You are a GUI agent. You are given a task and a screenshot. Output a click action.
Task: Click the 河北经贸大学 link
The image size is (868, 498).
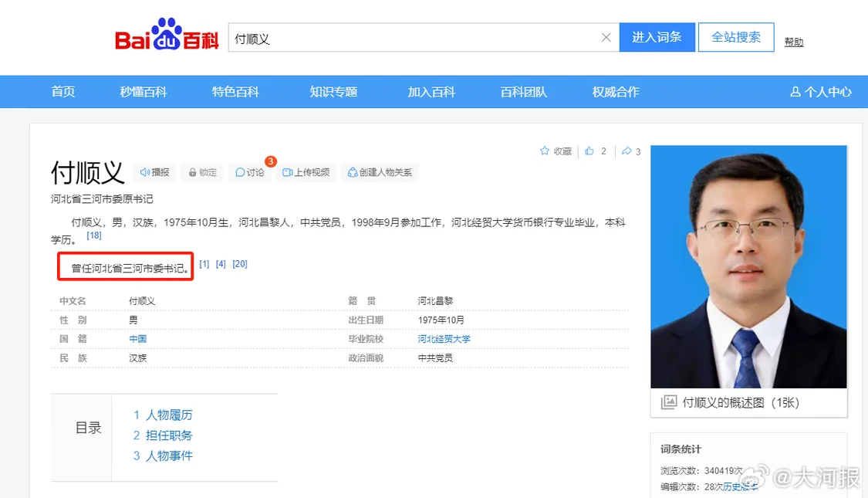[444, 339]
